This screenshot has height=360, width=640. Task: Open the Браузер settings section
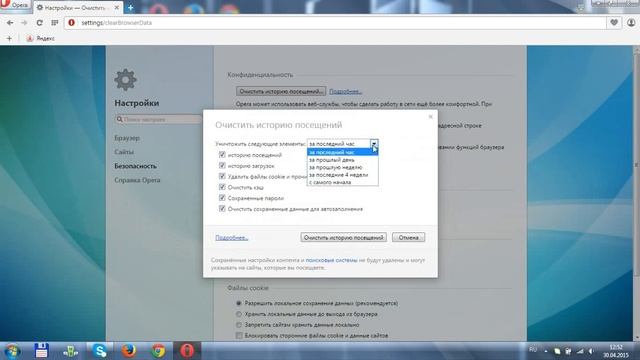pos(127,138)
